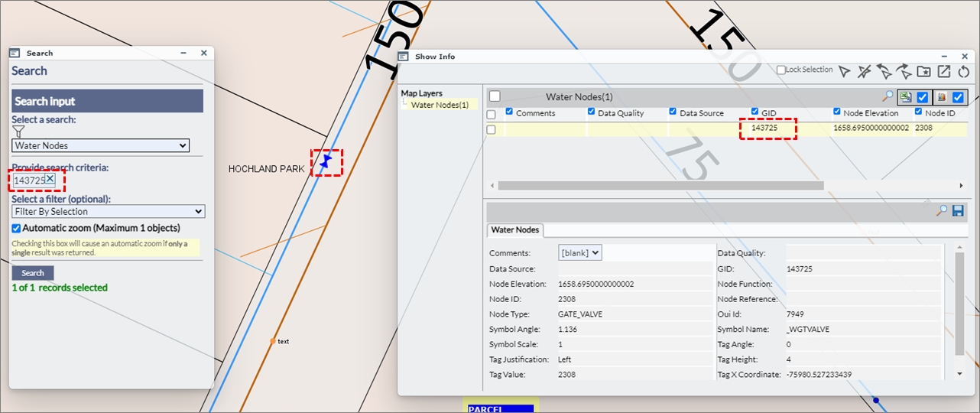The width and height of the screenshot is (980, 413).
Task: Open the Comments [blank] dropdown
Action: pyautogui.click(x=580, y=252)
